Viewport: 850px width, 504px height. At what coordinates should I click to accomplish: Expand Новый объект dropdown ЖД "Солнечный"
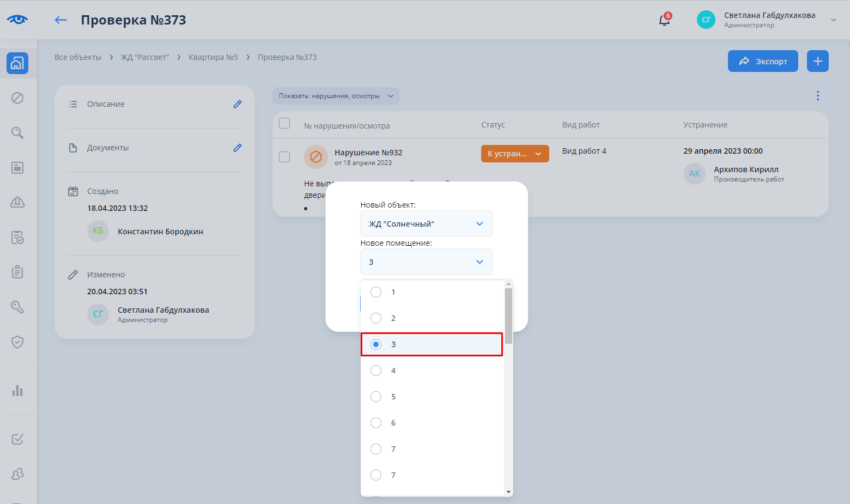[x=426, y=224]
